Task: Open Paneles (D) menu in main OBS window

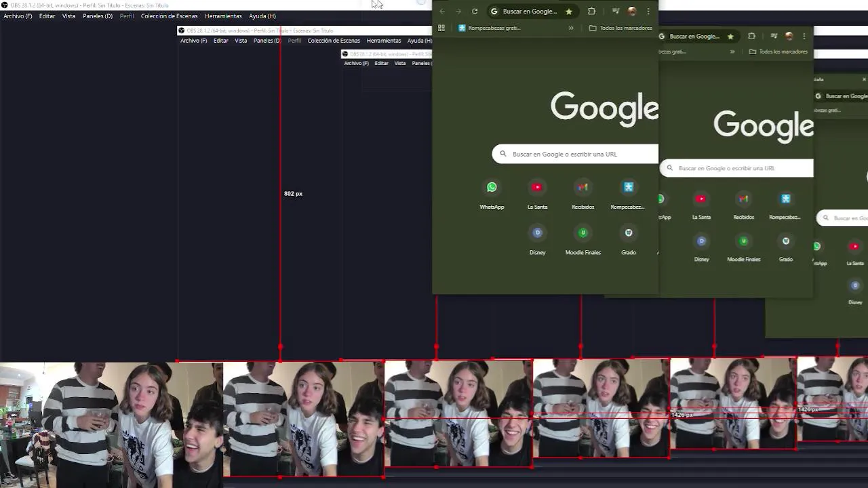Action: pyautogui.click(x=98, y=16)
